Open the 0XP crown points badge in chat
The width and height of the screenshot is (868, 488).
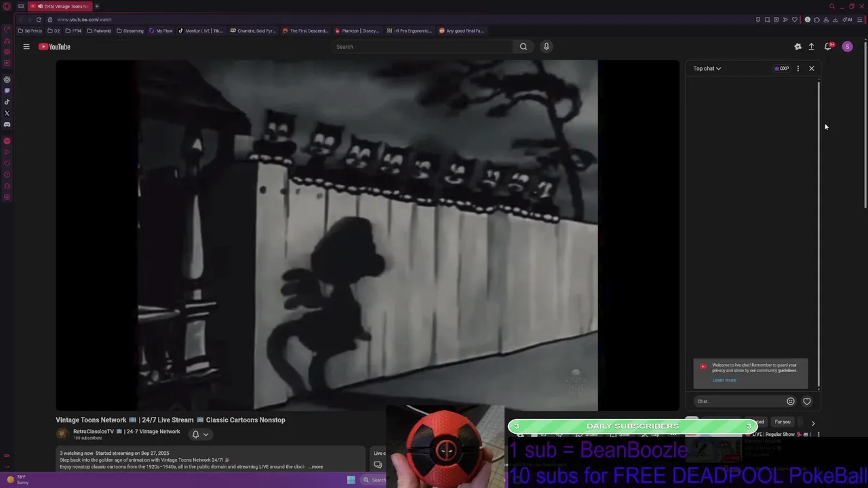(x=782, y=68)
